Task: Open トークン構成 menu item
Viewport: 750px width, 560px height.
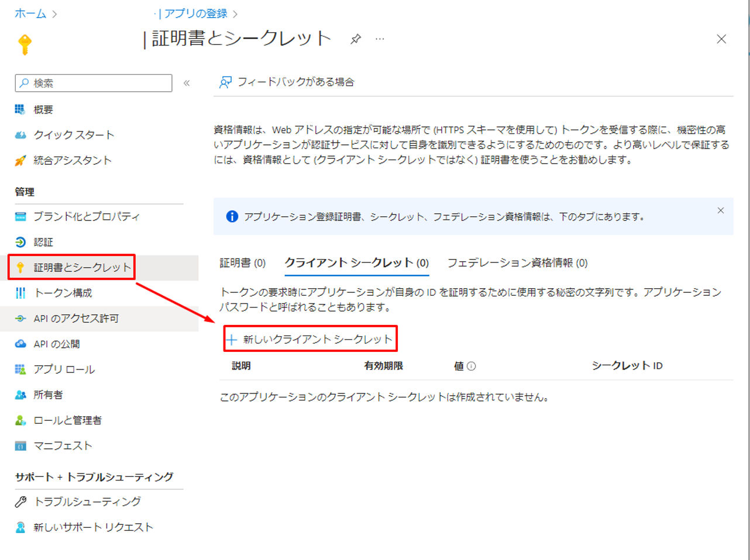Action: point(63,293)
